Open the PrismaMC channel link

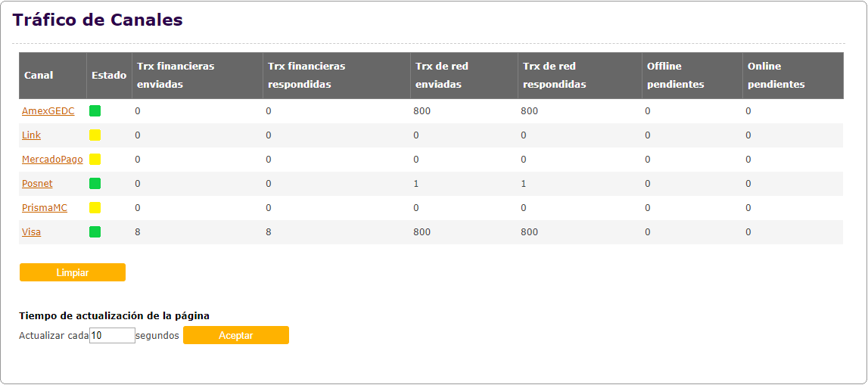point(45,208)
